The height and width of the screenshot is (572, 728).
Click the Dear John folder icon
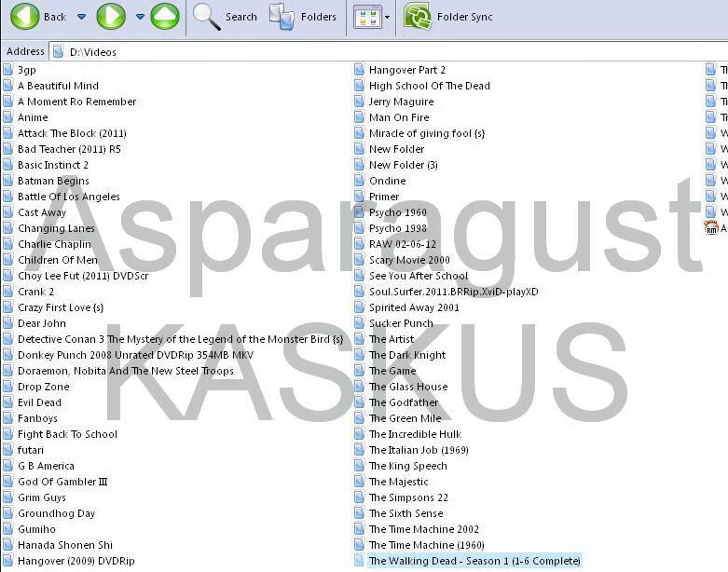(x=7, y=323)
